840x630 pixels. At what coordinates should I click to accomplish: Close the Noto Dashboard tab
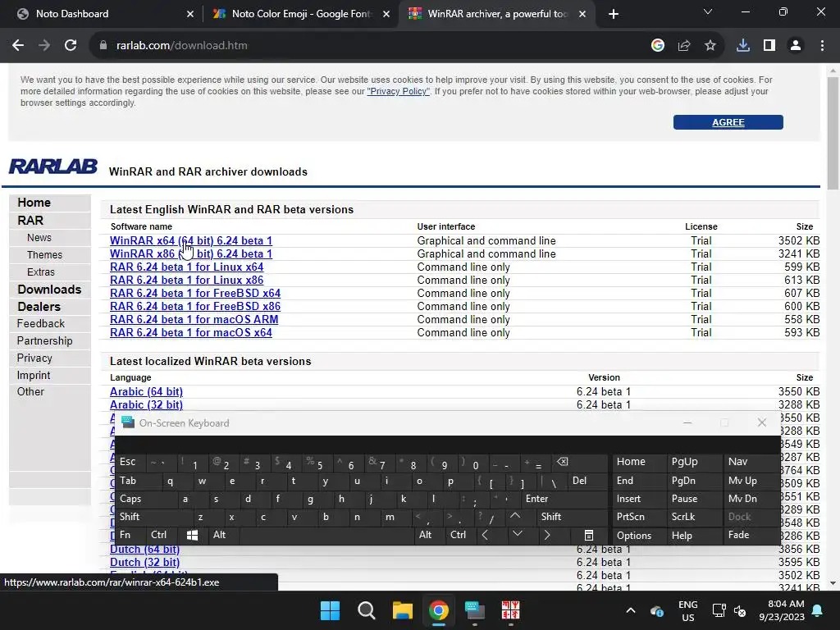coord(190,14)
